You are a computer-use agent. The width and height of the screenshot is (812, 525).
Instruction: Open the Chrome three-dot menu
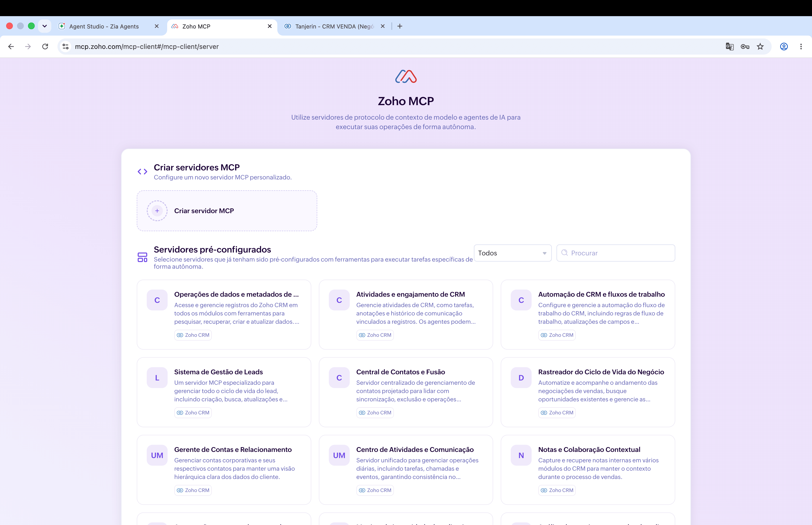801,47
